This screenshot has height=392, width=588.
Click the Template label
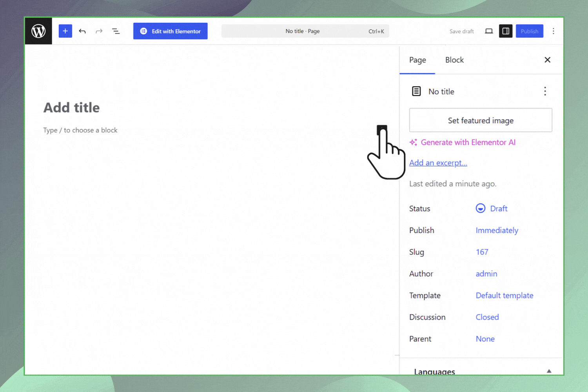click(425, 295)
